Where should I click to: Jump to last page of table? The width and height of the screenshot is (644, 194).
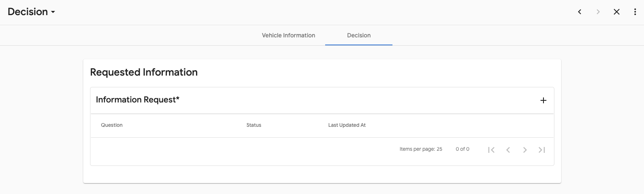(x=542, y=150)
